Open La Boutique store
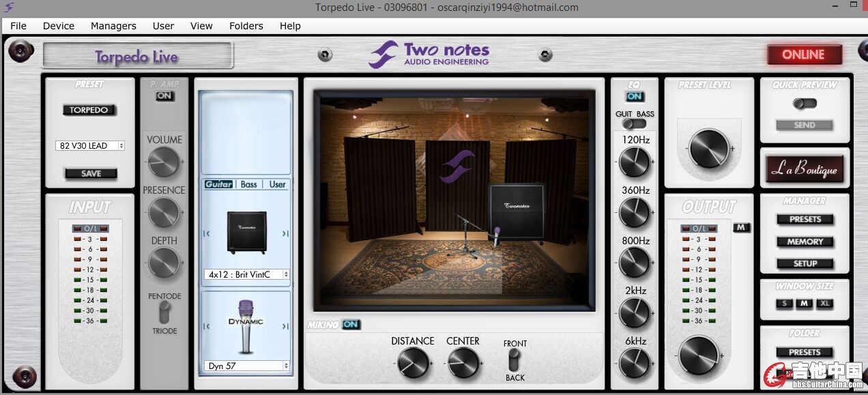The width and height of the screenshot is (868, 395). tap(804, 169)
